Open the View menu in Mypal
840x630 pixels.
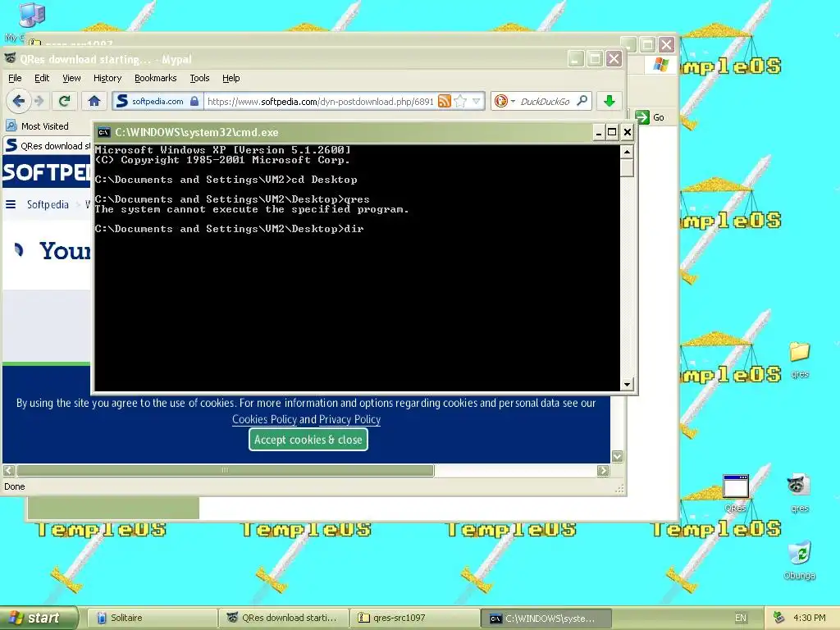(x=71, y=78)
